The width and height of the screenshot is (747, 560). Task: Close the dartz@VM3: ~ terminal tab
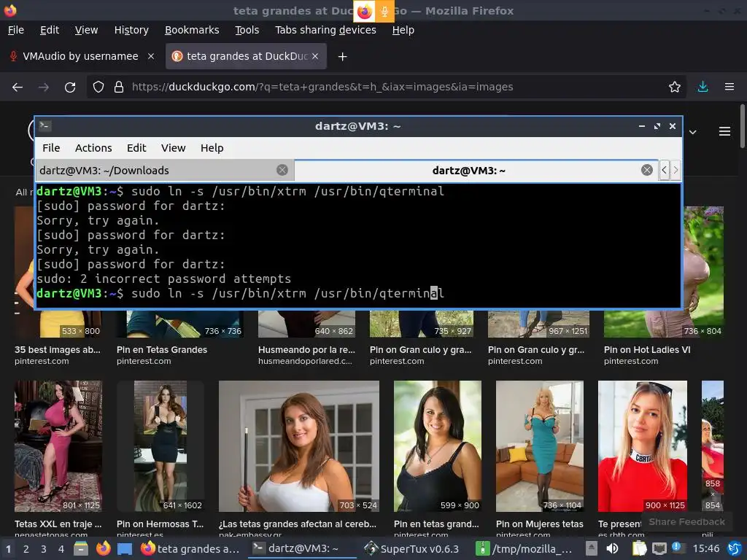(x=646, y=170)
